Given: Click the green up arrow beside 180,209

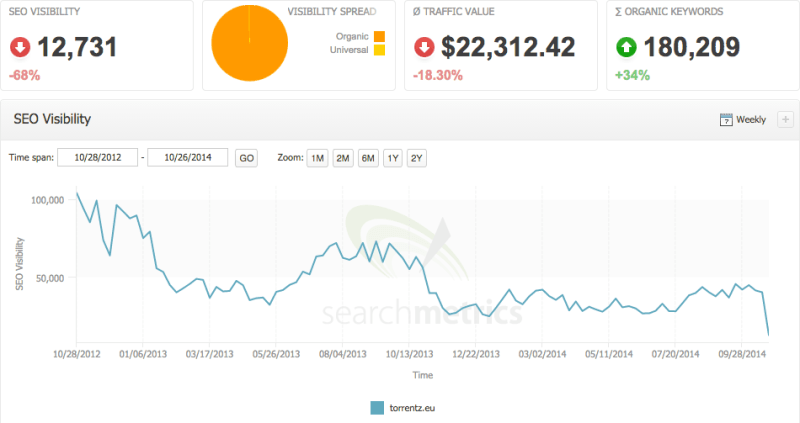Looking at the screenshot, I should tap(627, 47).
